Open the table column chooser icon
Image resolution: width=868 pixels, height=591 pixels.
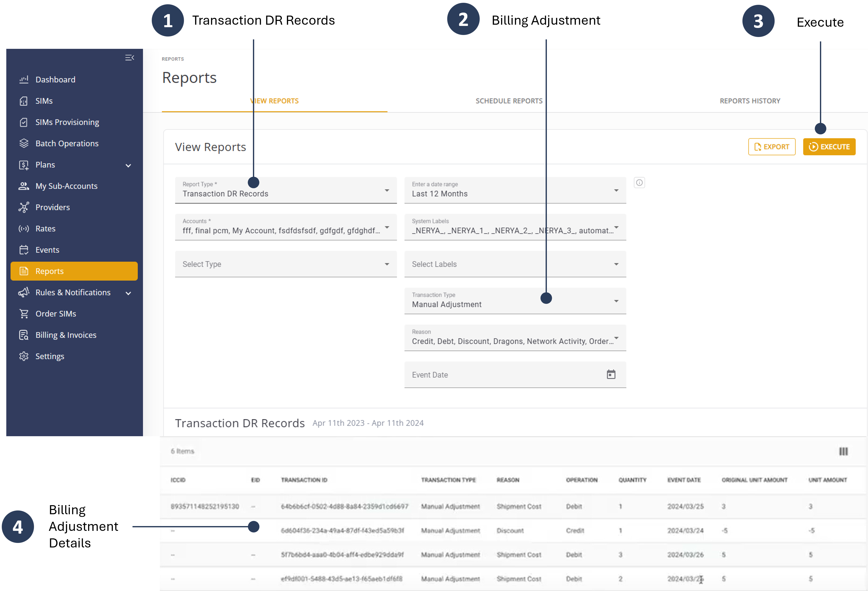click(x=843, y=451)
